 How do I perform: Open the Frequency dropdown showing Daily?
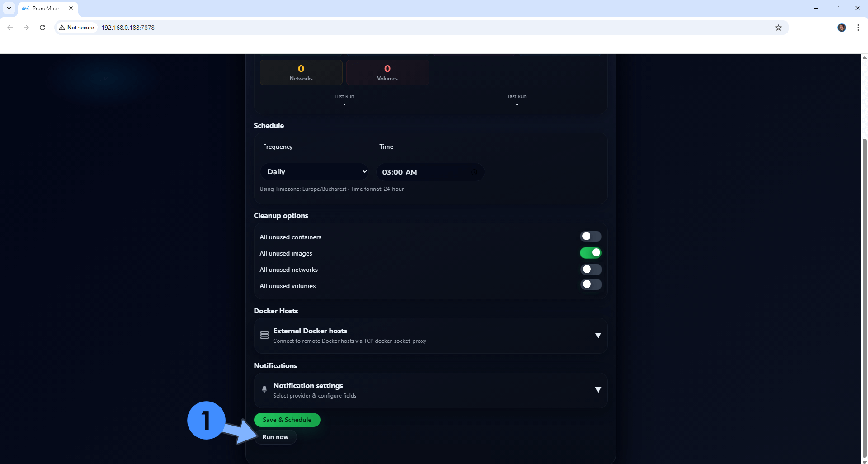pyautogui.click(x=315, y=171)
